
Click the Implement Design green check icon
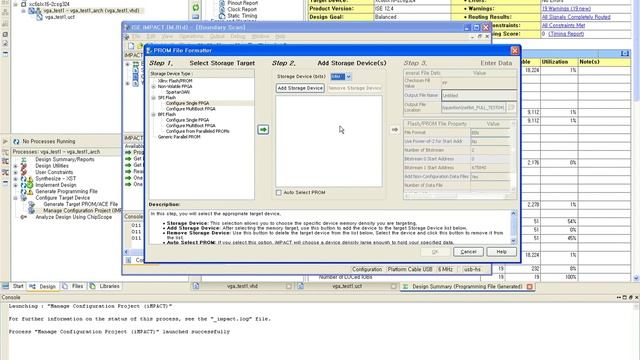click(x=30, y=185)
